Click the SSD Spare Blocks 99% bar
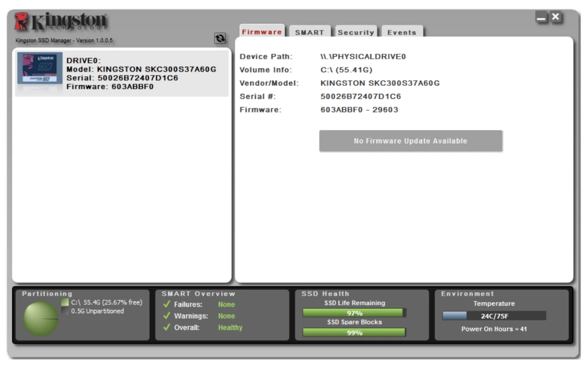Screen dimensions: 588x367 point(355,332)
